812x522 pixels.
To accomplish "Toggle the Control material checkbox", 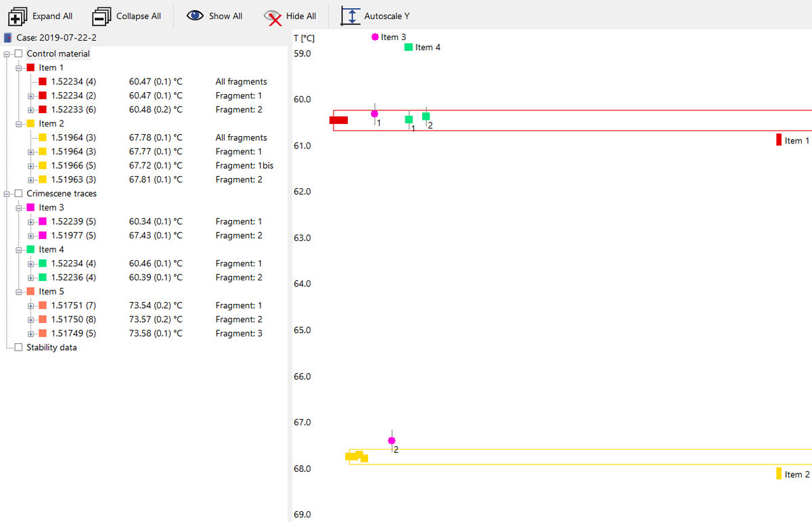I will [19, 53].
